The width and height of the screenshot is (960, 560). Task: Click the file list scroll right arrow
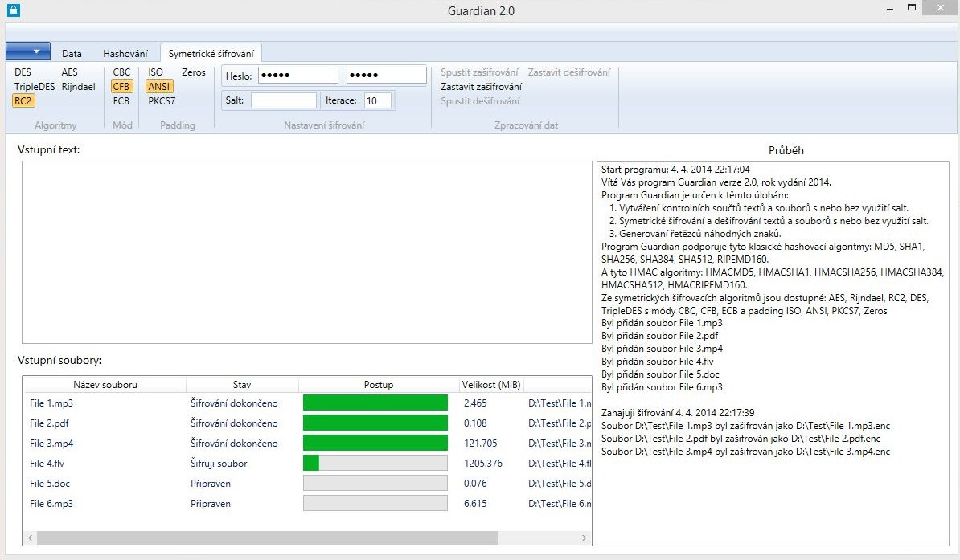coord(584,538)
